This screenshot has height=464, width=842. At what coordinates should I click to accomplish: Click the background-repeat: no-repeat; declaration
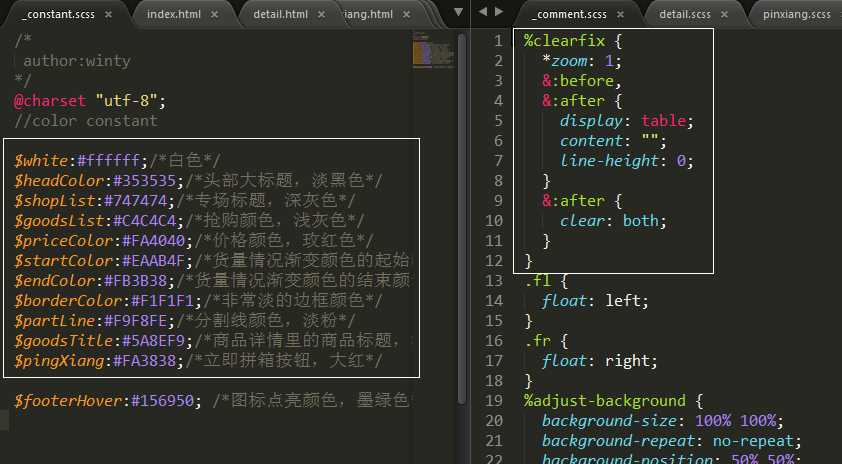672,440
